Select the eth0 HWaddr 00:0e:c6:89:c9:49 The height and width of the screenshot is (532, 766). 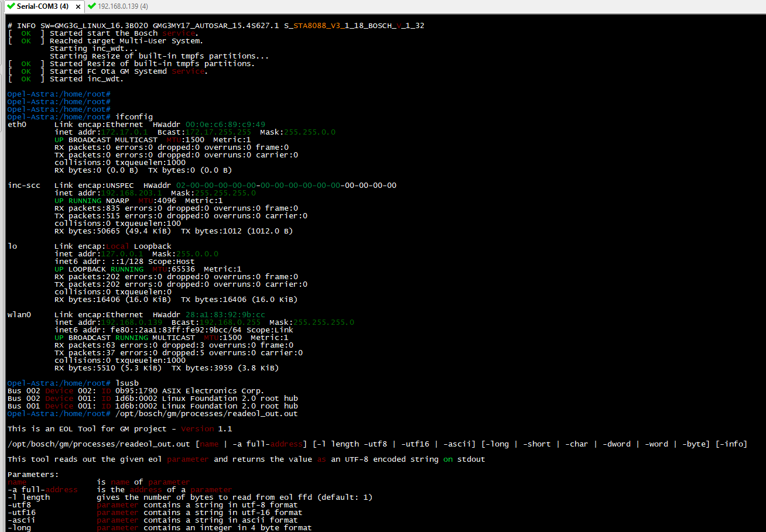(225, 125)
